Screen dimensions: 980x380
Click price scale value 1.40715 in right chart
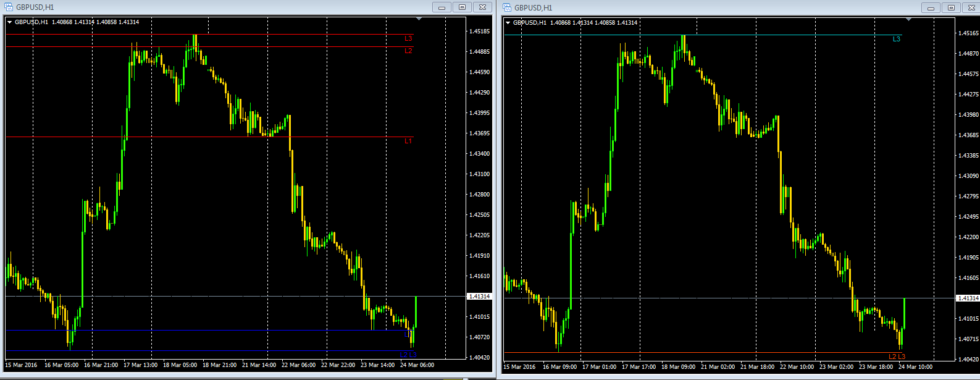pyautogui.click(x=967, y=339)
